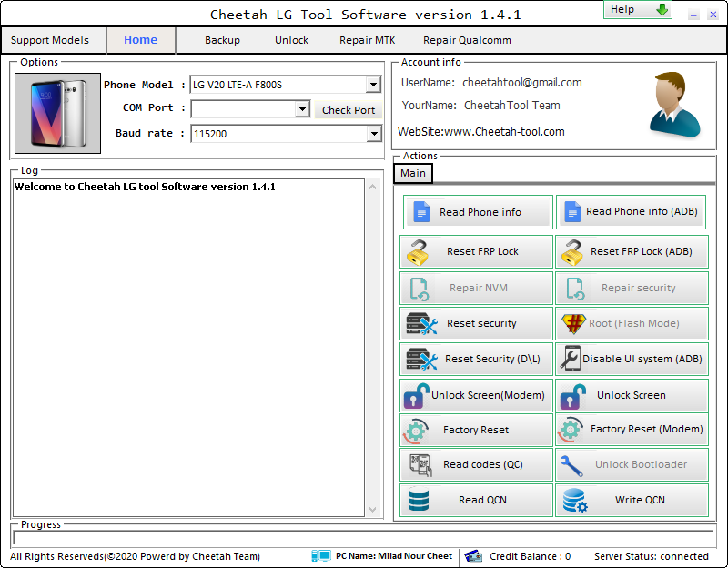Click the Repair security file icon
The image size is (728, 569).
coord(575,289)
